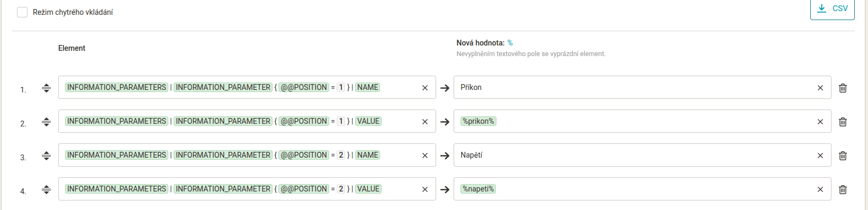Clear the element path in row 1
Image resolution: width=868 pixels, height=210 pixels.
425,88
